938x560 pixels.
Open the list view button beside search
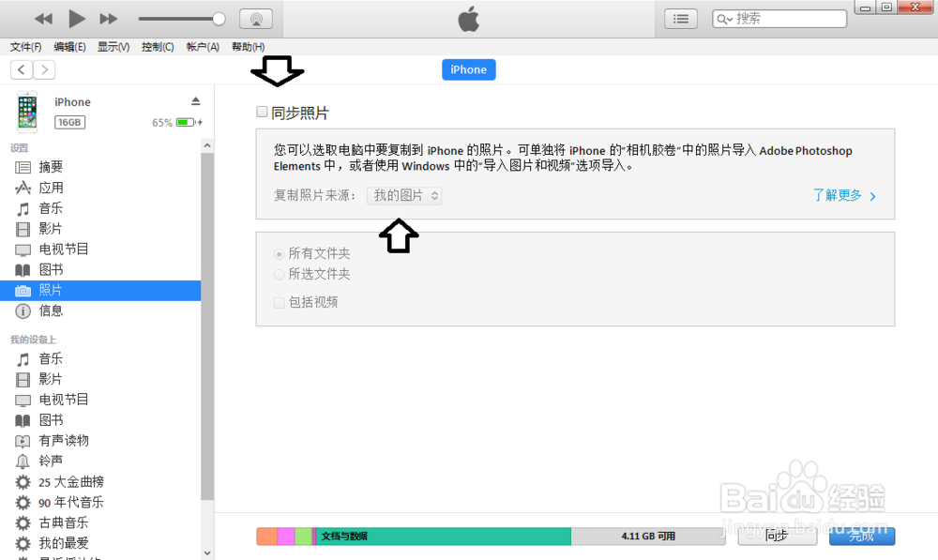tap(681, 19)
